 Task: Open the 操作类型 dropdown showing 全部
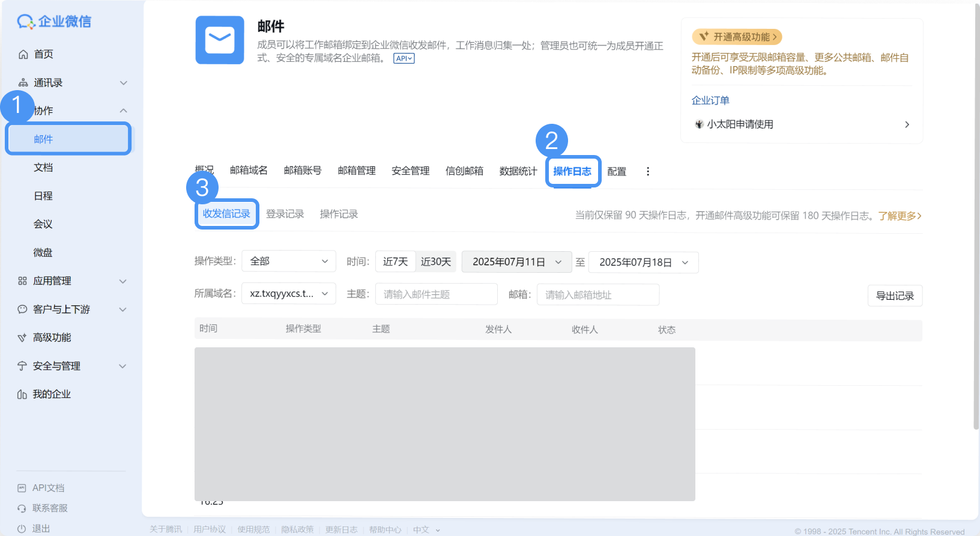288,261
